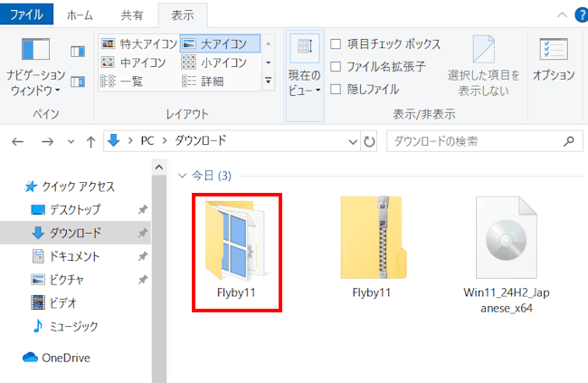588x383 pixels.
Task: Select クイック アクセス in the sidebar
Action: [x=70, y=187]
